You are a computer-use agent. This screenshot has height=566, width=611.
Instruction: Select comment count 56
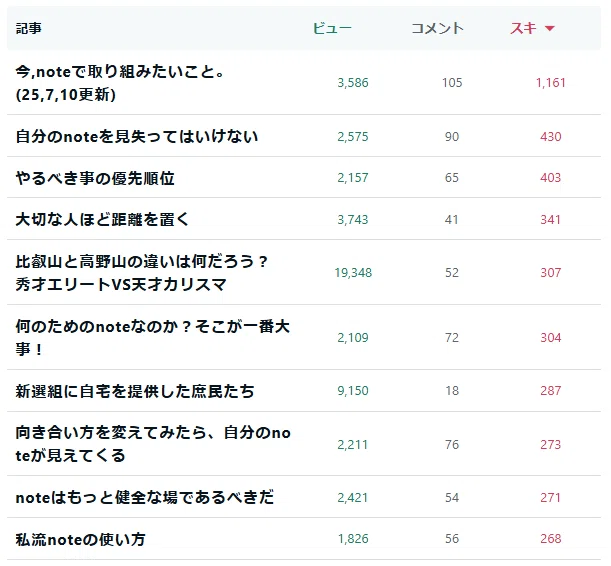(x=452, y=539)
